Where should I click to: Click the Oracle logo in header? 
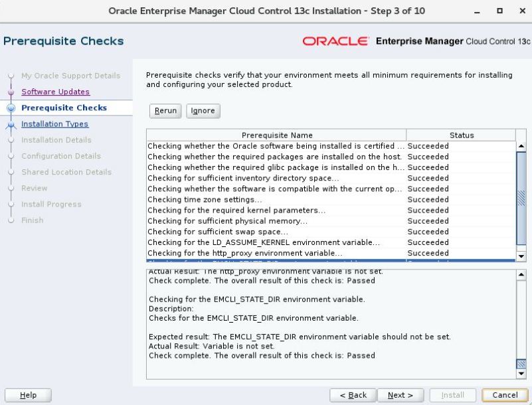(335, 41)
